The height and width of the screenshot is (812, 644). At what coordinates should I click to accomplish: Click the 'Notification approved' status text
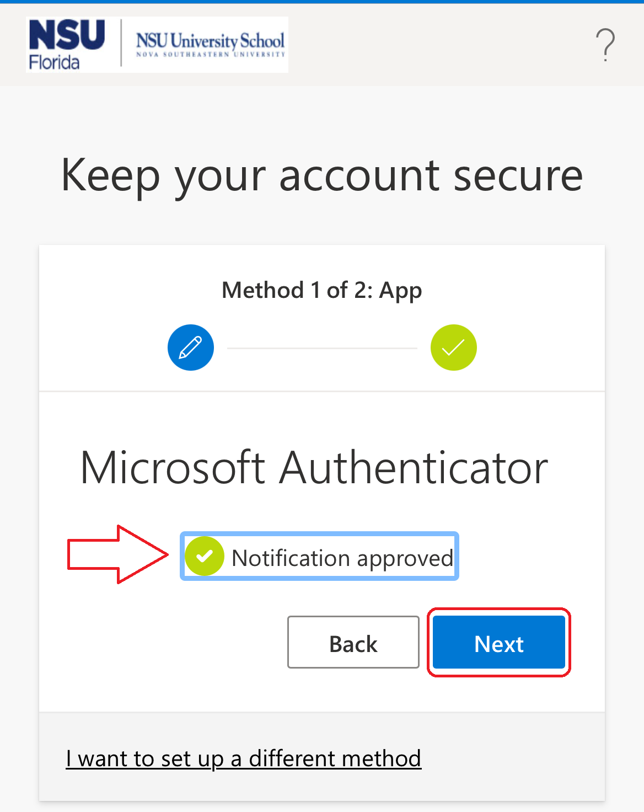342,558
